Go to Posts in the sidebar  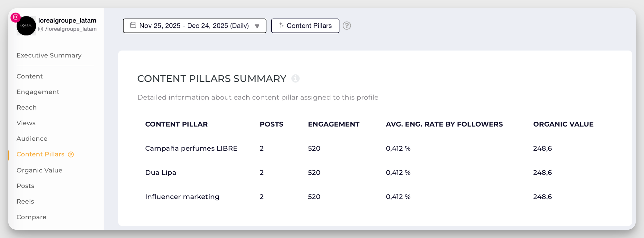tap(25, 186)
